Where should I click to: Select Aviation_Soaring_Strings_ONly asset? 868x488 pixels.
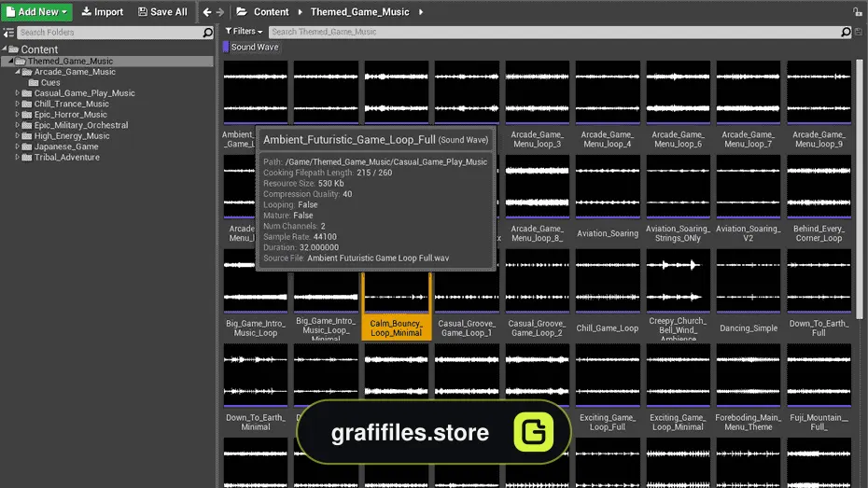click(x=679, y=199)
